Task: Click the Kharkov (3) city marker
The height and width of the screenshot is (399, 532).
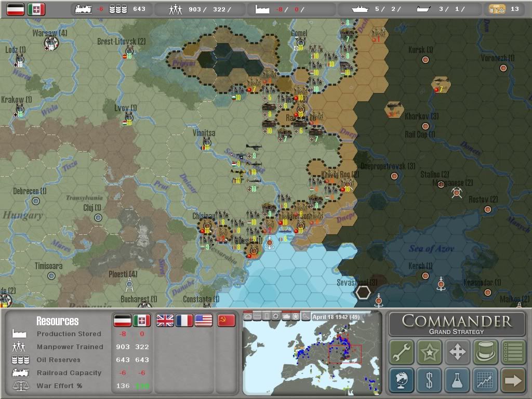Action: [x=425, y=126]
